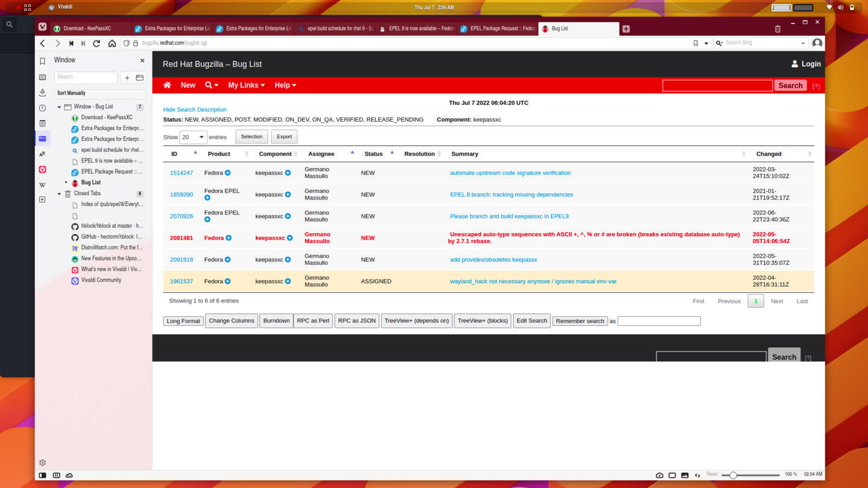This screenshot has width=868, height=488.
Task: Collapse the Closed Tabs tree
Action: pos(59,194)
